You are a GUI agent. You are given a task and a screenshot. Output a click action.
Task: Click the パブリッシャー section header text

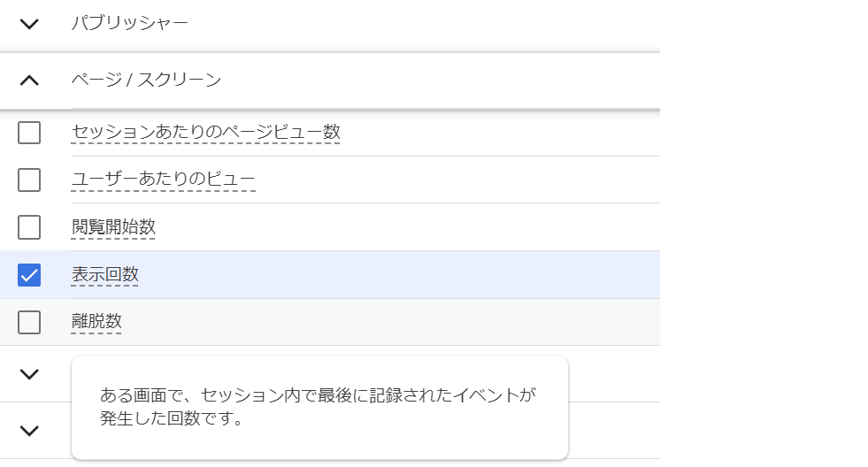pyautogui.click(x=129, y=24)
